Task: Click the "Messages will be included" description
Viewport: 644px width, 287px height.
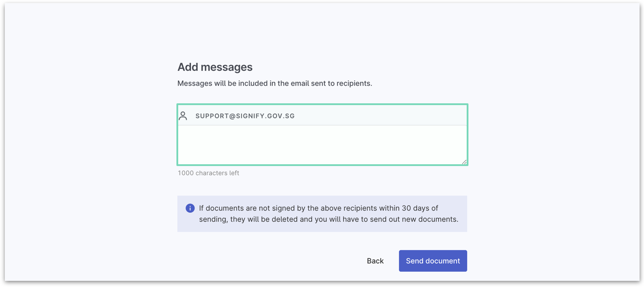Action: [274, 83]
